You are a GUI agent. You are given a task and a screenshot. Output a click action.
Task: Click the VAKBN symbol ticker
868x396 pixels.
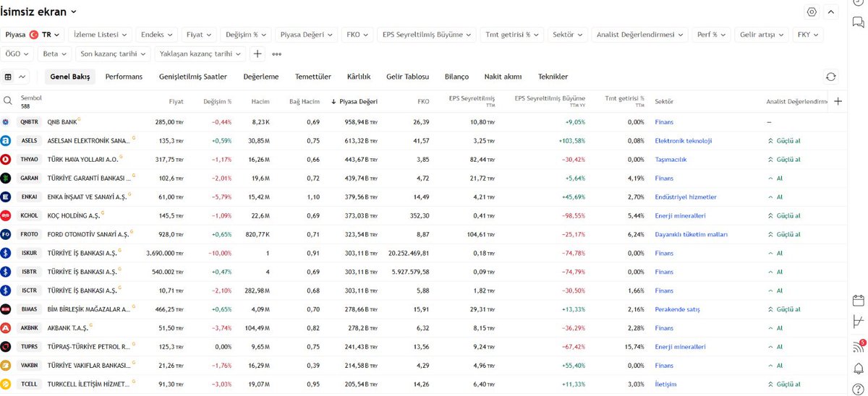[30, 365]
